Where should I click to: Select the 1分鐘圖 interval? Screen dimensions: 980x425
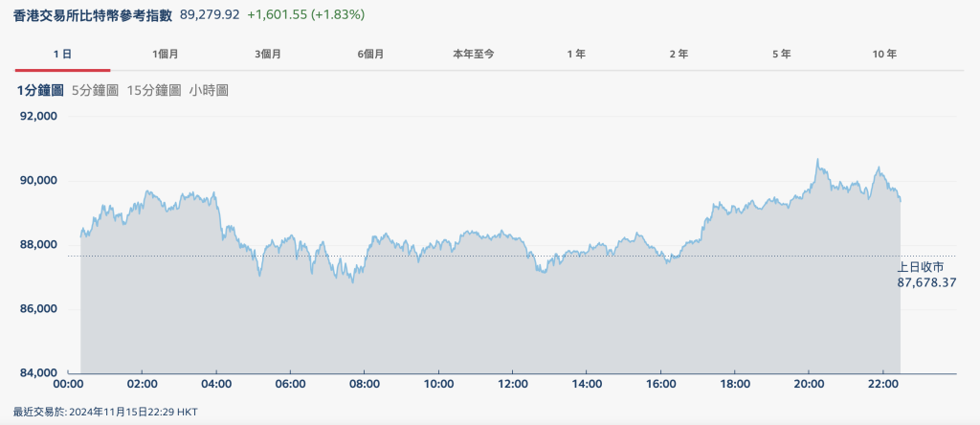(x=40, y=90)
